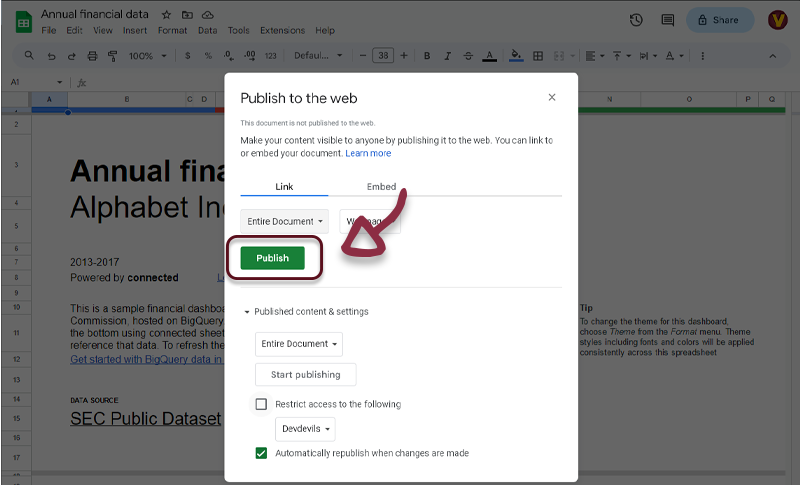Close the Publish to the web dialog
This screenshot has height=485, width=800.
click(551, 97)
